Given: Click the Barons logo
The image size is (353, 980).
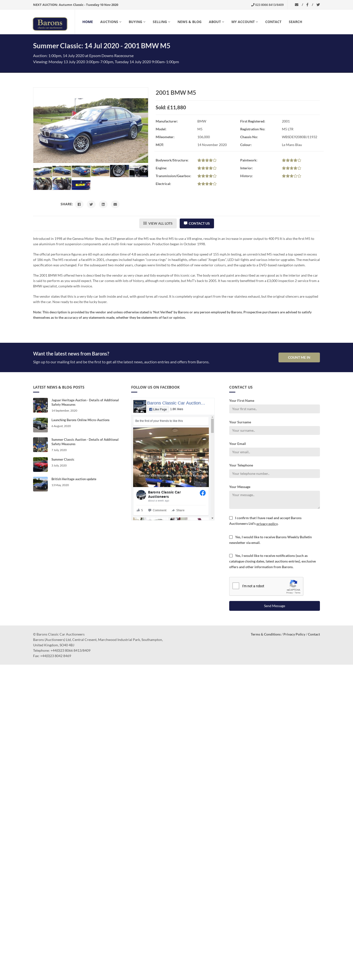Looking at the screenshot, I should click(50, 24).
